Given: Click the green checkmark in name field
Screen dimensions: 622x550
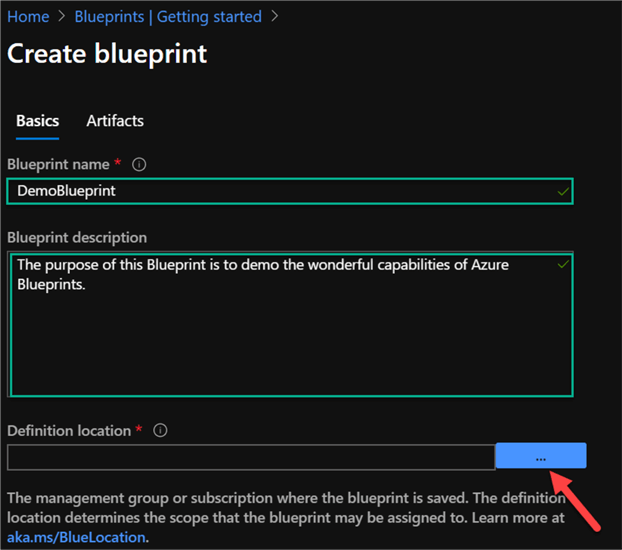Looking at the screenshot, I should coord(564,190).
